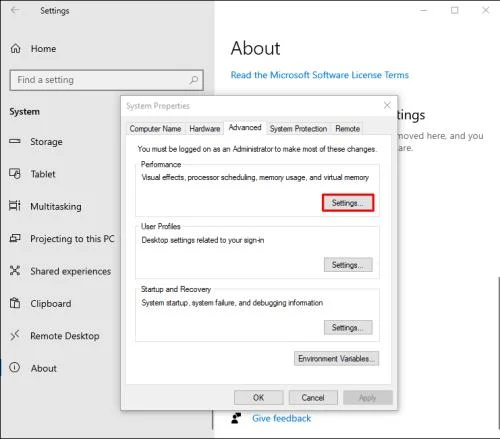500x439 pixels.
Task: Click the Projecting to this PC icon
Action: point(15,238)
